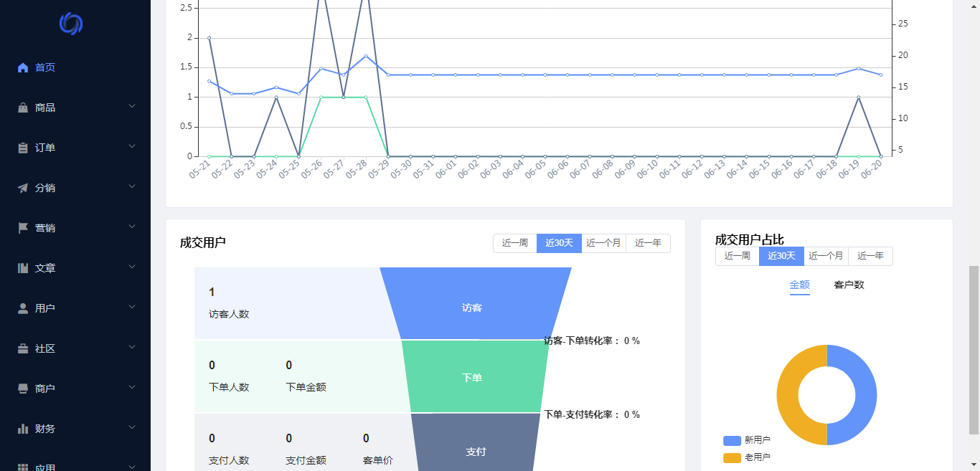Click the 客单价 label

pos(378,460)
